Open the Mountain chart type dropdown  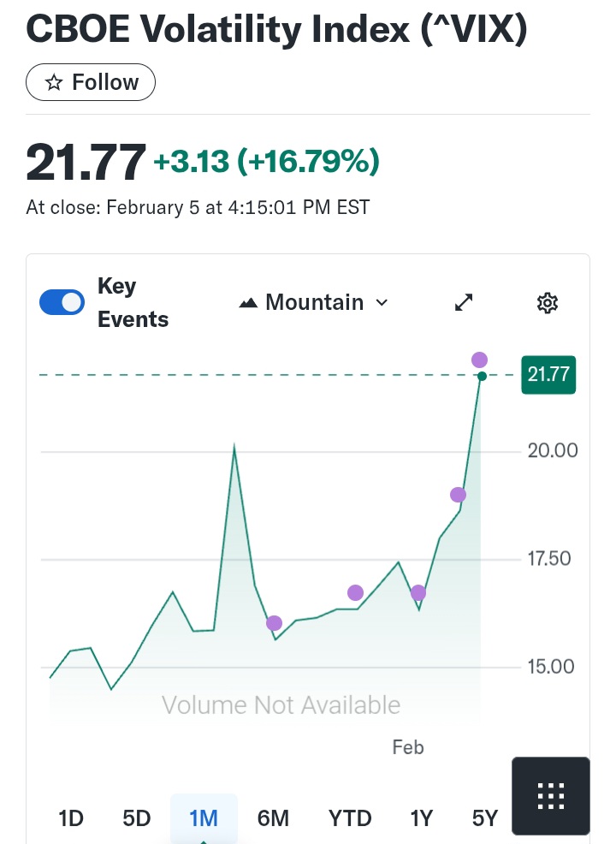[x=314, y=302]
